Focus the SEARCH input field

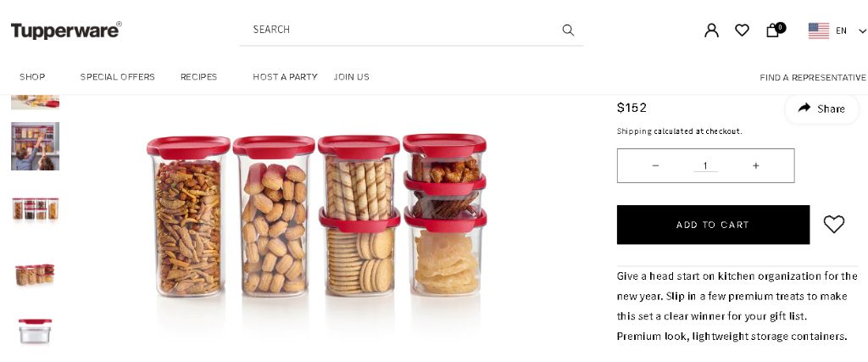pyautogui.click(x=404, y=30)
